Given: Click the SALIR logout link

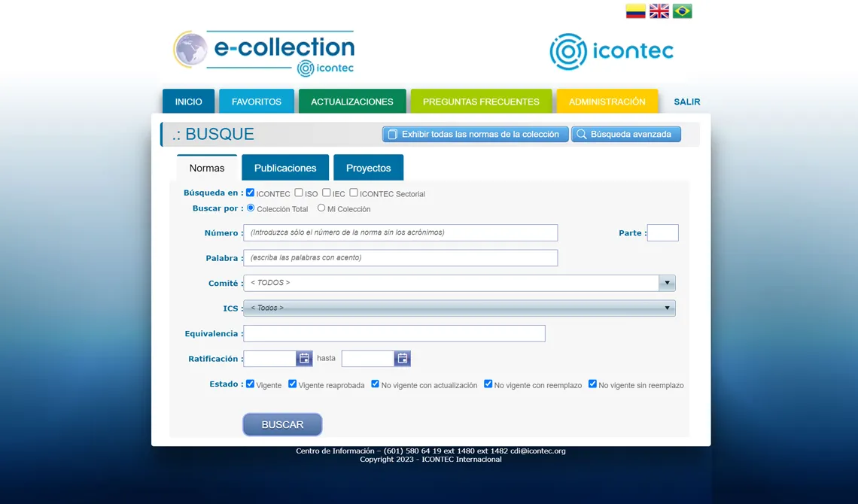Looking at the screenshot, I should tap(686, 102).
